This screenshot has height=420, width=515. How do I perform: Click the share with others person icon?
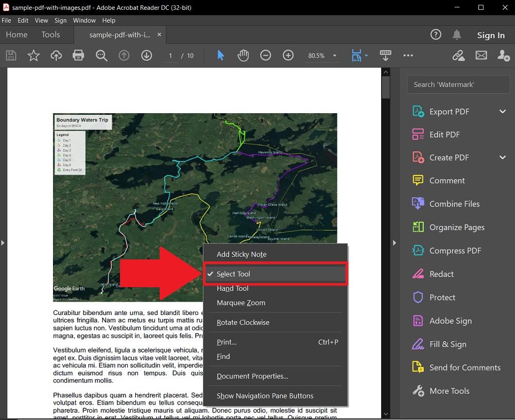pos(503,56)
